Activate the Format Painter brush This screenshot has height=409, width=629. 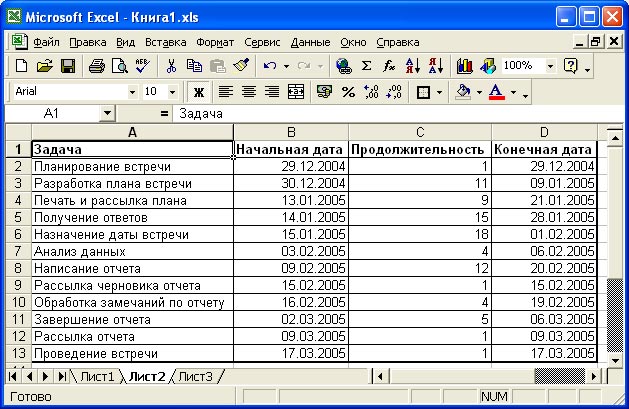[241, 66]
